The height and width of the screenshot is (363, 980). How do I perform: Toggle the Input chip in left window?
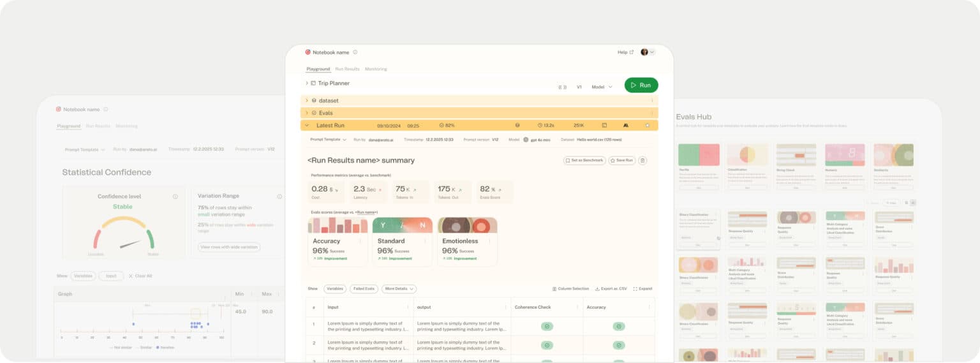pyautogui.click(x=111, y=276)
